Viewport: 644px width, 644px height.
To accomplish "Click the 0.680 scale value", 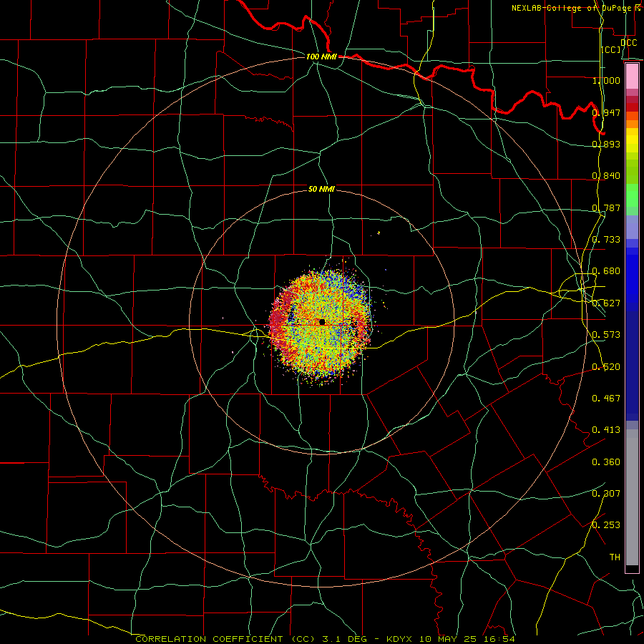I will [x=606, y=271].
